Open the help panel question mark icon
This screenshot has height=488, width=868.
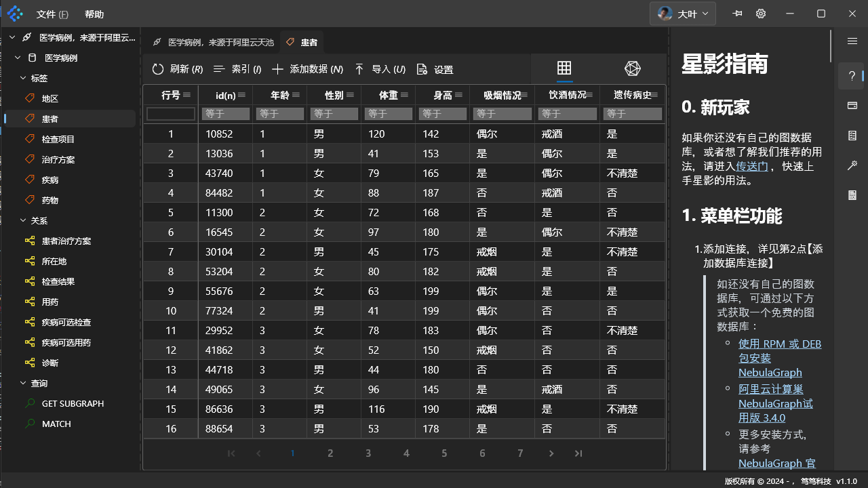click(x=851, y=75)
